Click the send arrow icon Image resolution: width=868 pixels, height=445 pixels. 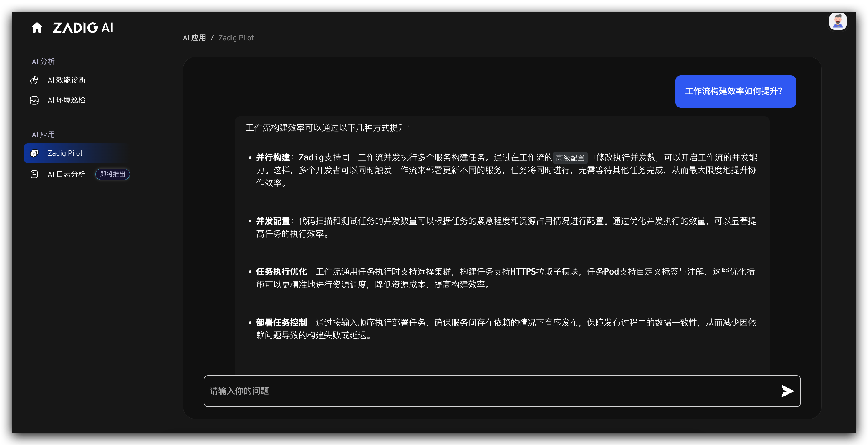787,391
